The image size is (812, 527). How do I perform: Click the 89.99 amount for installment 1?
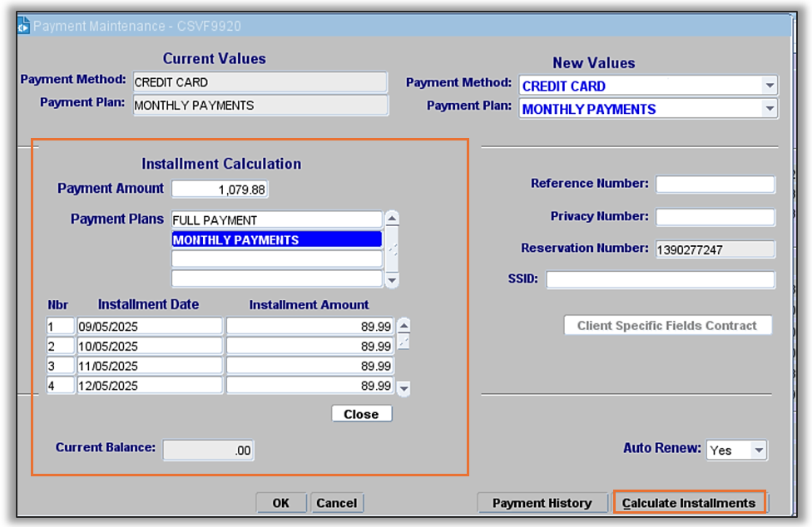pos(309,327)
